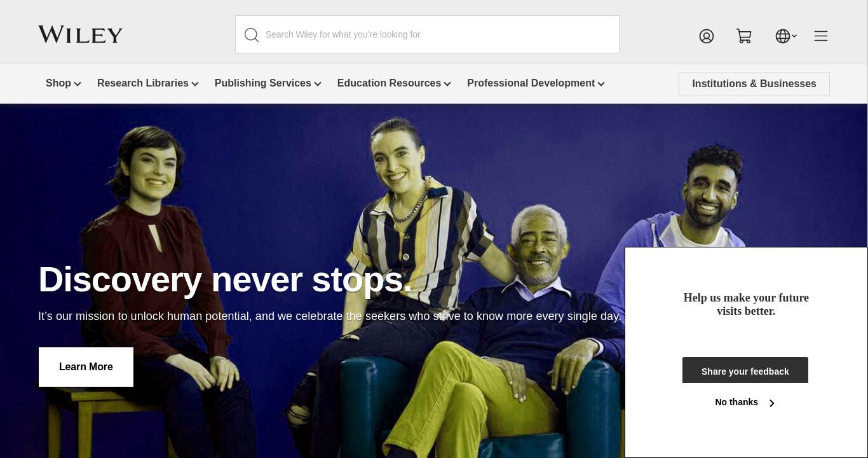The width and height of the screenshot is (868, 458).
Task: Expand the Shop dropdown chevron
Action: click(x=78, y=84)
